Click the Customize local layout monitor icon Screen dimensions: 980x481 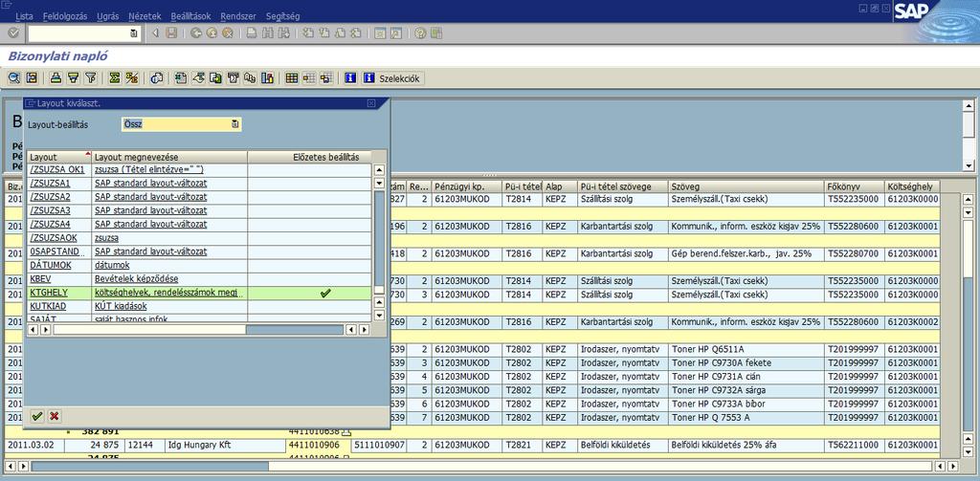pyautogui.click(x=436, y=33)
